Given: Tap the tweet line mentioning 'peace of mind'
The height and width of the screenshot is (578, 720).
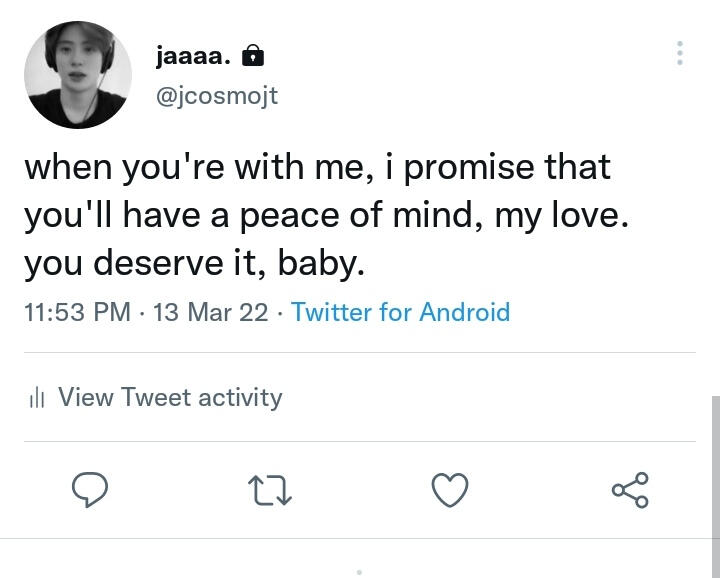Looking at the screenshot, I should 326,214.
